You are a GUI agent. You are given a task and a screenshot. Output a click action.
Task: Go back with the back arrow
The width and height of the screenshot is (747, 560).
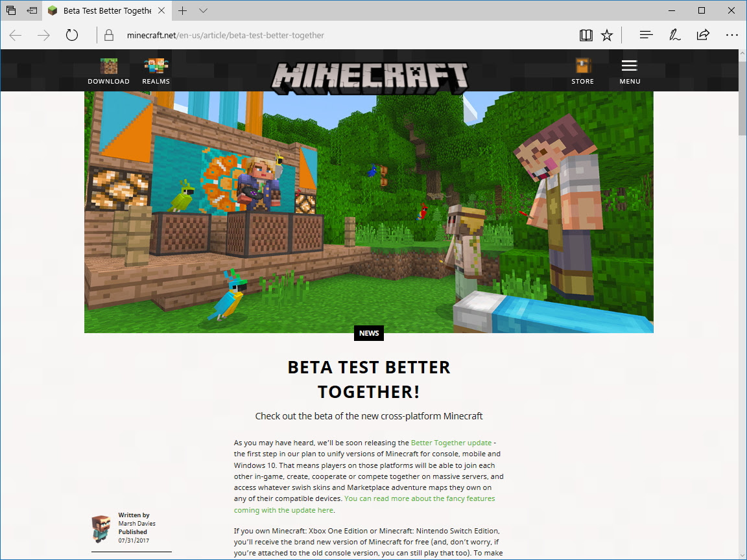point(16,35)
